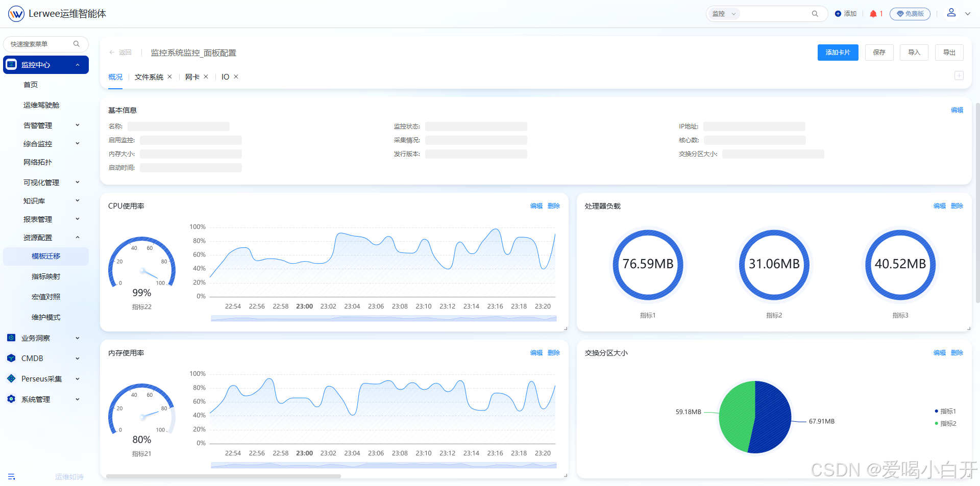Switch to the 网卡 tab
980x486 pixels.
[x=192, y=77]
